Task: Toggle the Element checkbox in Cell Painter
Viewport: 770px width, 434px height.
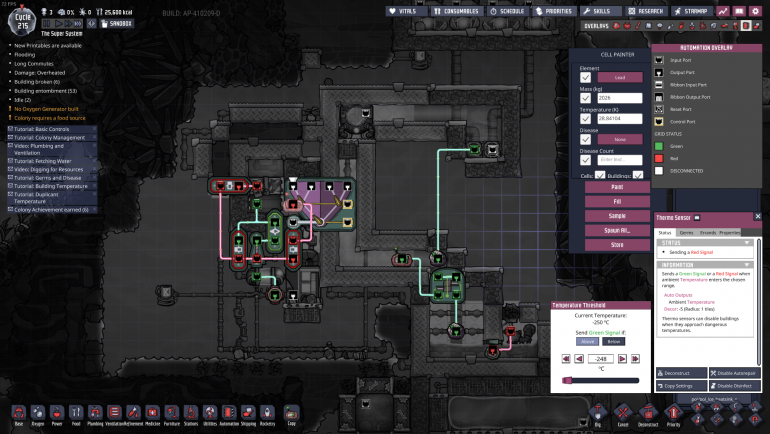Action: pyautogui.click(x=585, y=77)
